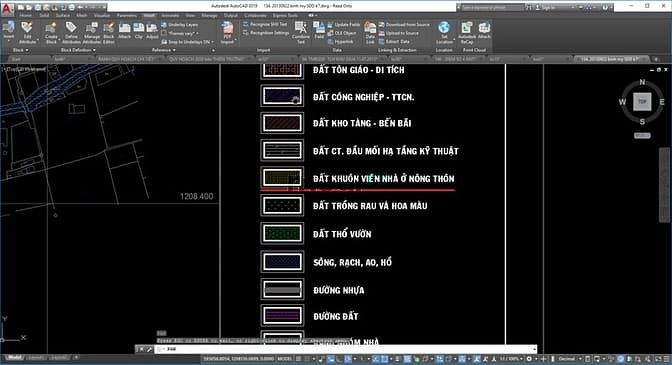Screen dimensions: 672x365
Task: Click the vertical scrollbar on right edge
Action: [663, 184]
